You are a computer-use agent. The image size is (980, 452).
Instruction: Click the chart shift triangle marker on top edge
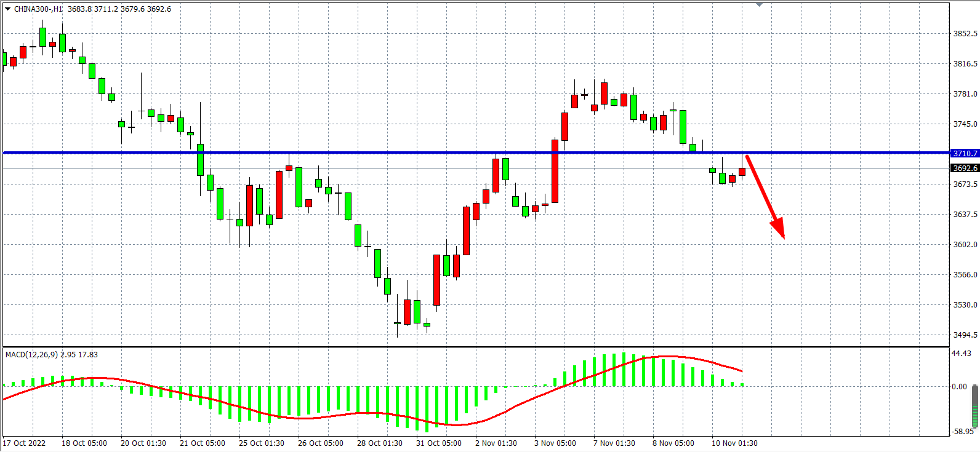[759, 4]
